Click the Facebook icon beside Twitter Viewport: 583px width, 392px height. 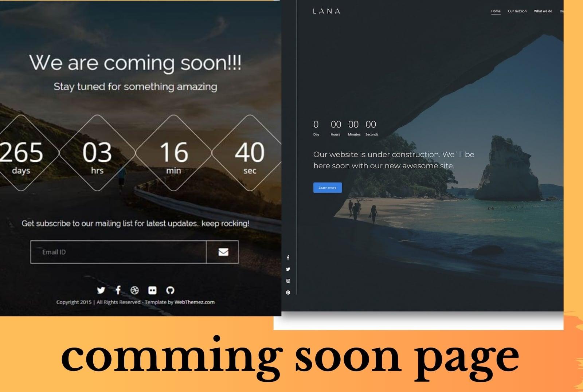point(118,291)
